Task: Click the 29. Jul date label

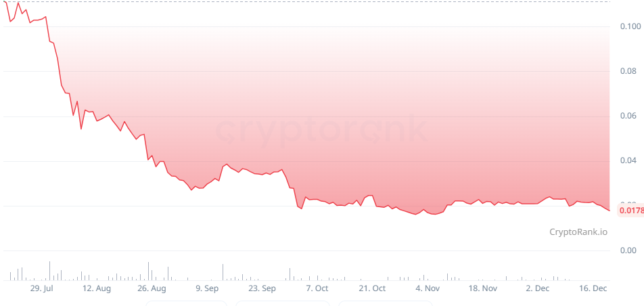Action: click(x=41, y=288)
